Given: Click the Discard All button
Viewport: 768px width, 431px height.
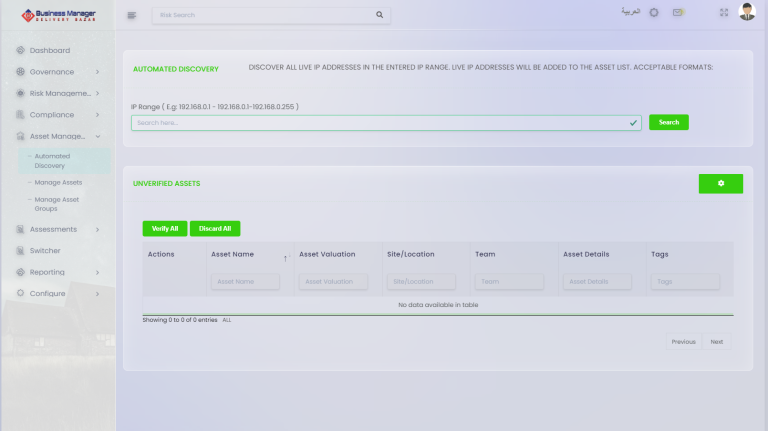Looking at the screenshot, I should point(215,229).
